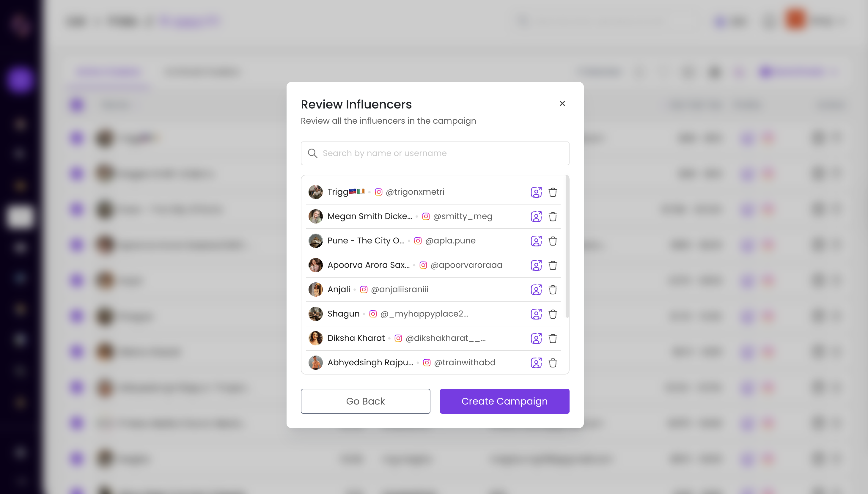The height and width of the screenshot is (494, 868).
Task: Open Anjali's profile link icon
Action: click(536, 290)
